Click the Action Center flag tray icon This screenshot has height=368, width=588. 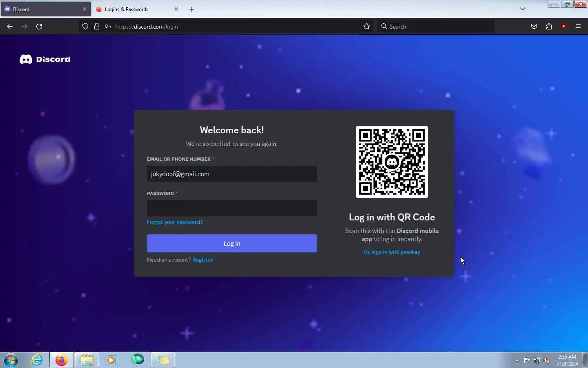click(527, 360)
